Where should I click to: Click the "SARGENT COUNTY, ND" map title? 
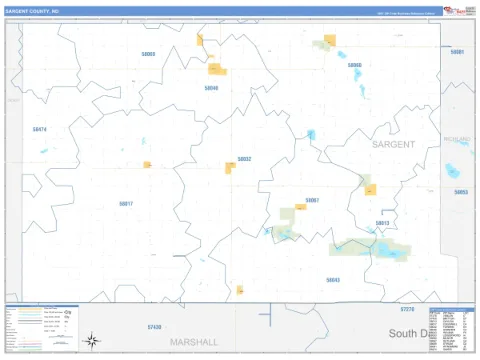(x=32, y=11)
